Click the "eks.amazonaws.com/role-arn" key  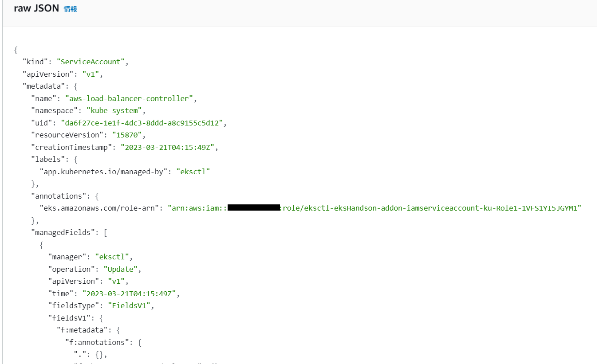[99, 208]
